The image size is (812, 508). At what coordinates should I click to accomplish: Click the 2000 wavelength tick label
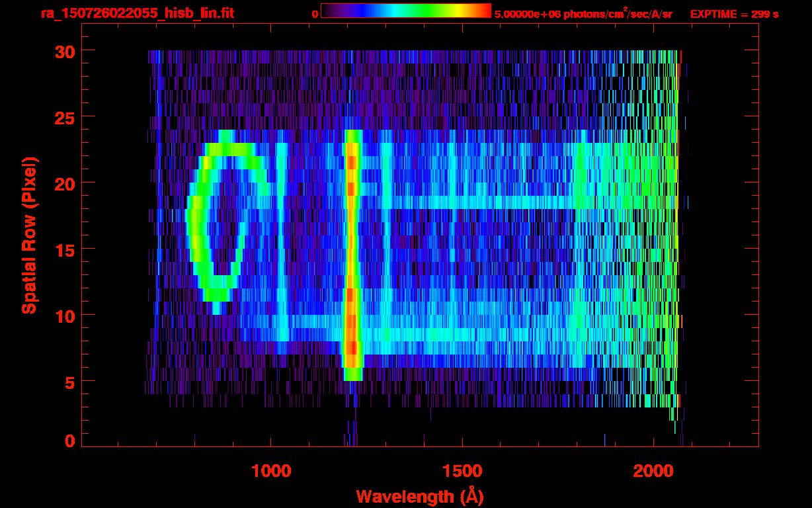coord(654,470)
